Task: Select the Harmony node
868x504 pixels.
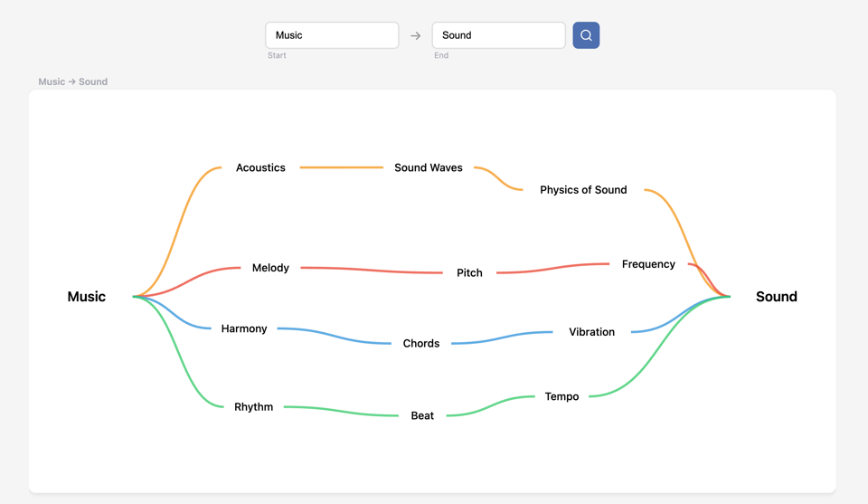Action: [x=244, y=328]
